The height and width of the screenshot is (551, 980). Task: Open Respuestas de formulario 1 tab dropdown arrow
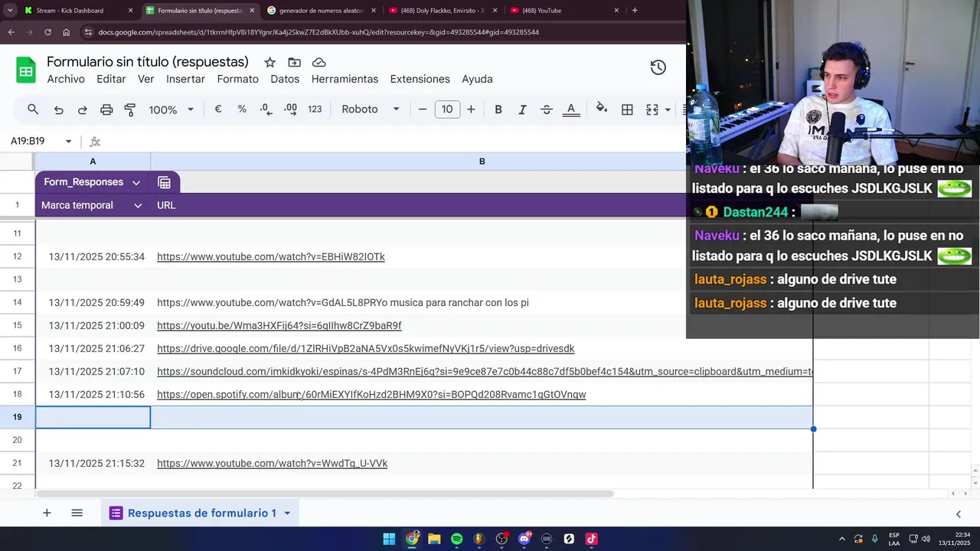coord(287,513)
